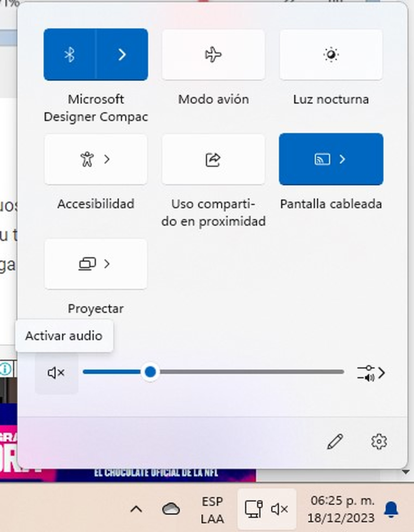This screenshot has width=414, height=532.
Task: Click the volume slider handle
Action: tap(150, 372)
